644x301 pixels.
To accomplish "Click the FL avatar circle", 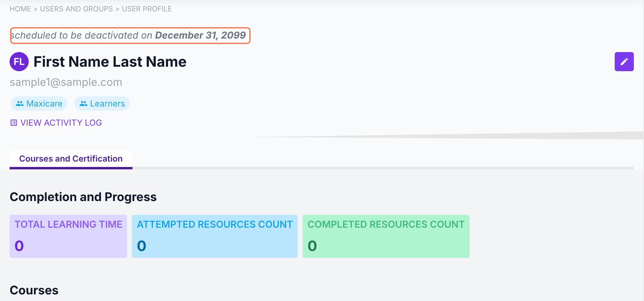I will point(19,62).
